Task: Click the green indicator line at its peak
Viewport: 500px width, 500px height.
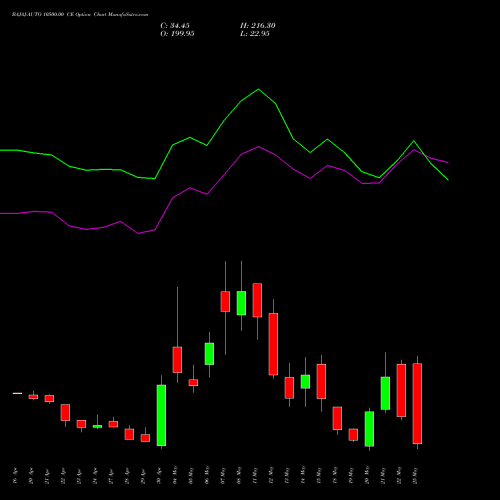Action: click(259, 89)
